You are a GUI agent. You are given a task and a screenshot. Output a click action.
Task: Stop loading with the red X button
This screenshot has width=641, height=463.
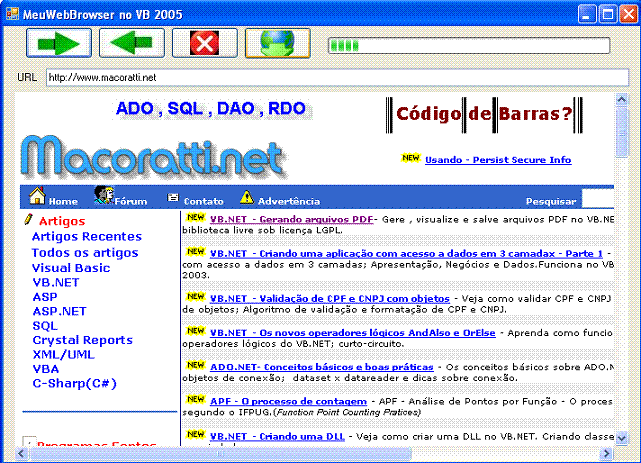204,43
